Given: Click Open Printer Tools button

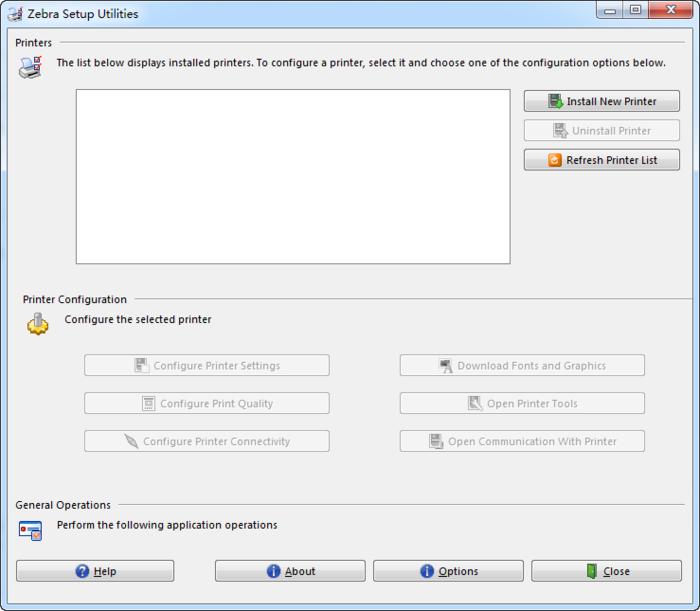Looking at the screenshot, I should [x=522, y=403].
